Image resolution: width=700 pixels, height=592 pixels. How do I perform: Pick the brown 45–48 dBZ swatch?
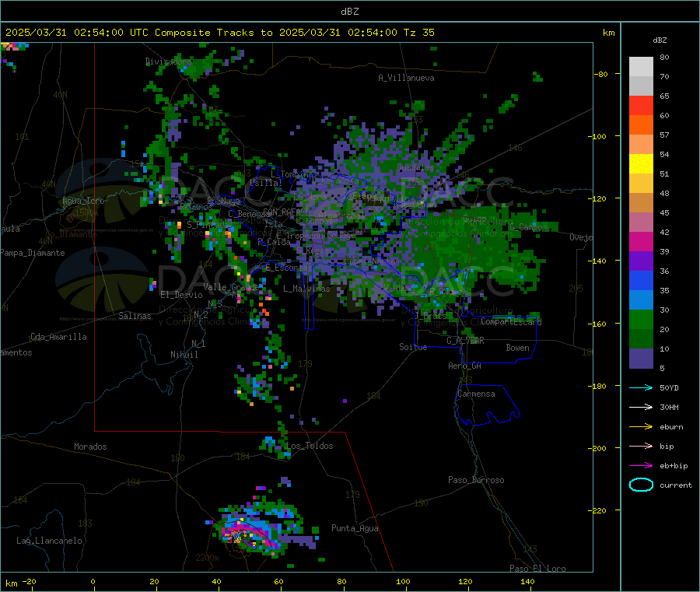[641, 203]
